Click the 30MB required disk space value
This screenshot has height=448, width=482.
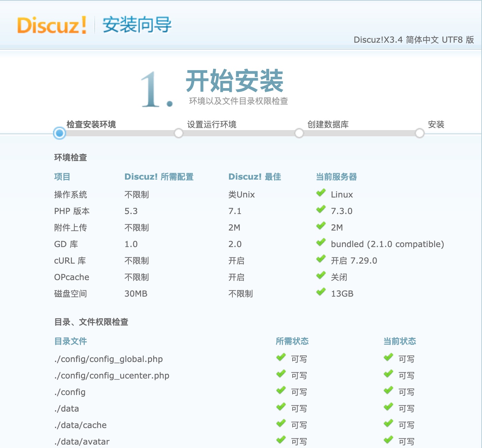click(x=136, y=294)
